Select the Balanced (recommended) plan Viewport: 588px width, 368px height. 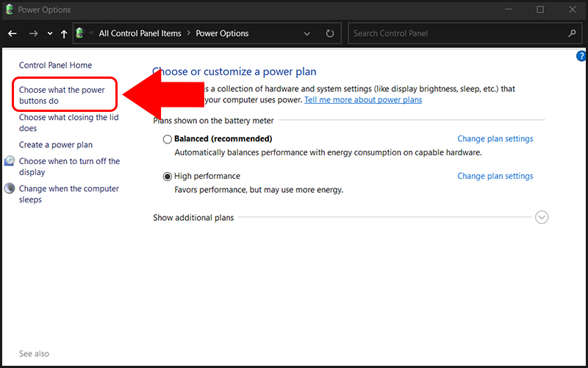point(168,139)
